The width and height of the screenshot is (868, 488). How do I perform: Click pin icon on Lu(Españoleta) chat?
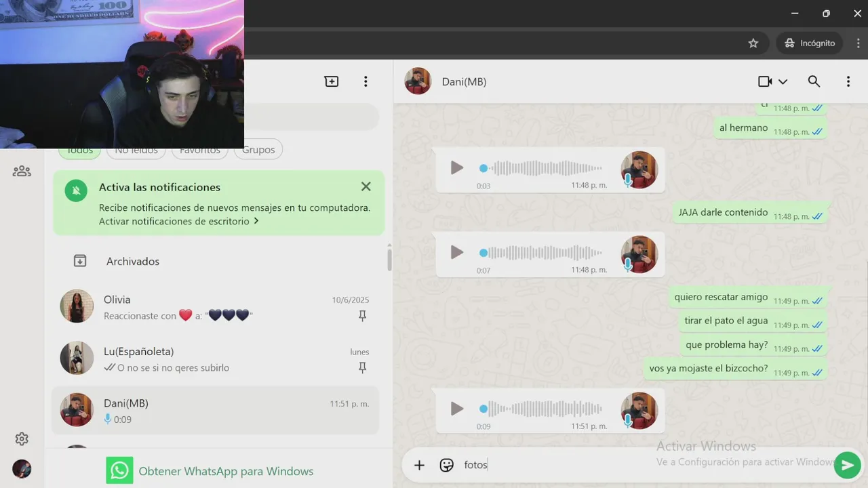[362, 367]
